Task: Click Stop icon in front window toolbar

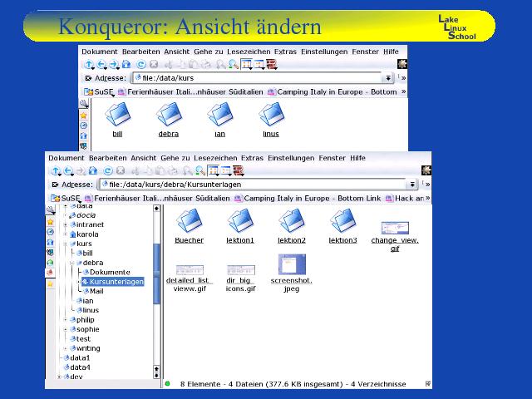Action: click(120, 170)
